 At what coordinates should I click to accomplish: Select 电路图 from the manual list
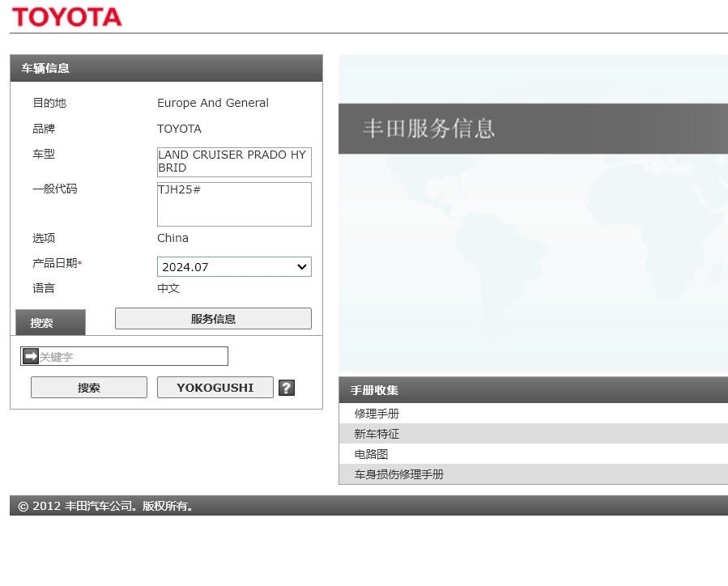pyautogui.click(x=372, y=454)
